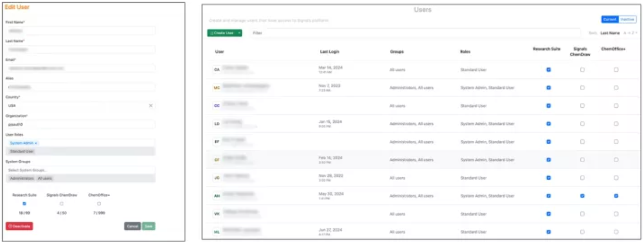The image size is (644, 242).
Task: Switch to the Inactive users tab
Action: click(x=627, y=19)
